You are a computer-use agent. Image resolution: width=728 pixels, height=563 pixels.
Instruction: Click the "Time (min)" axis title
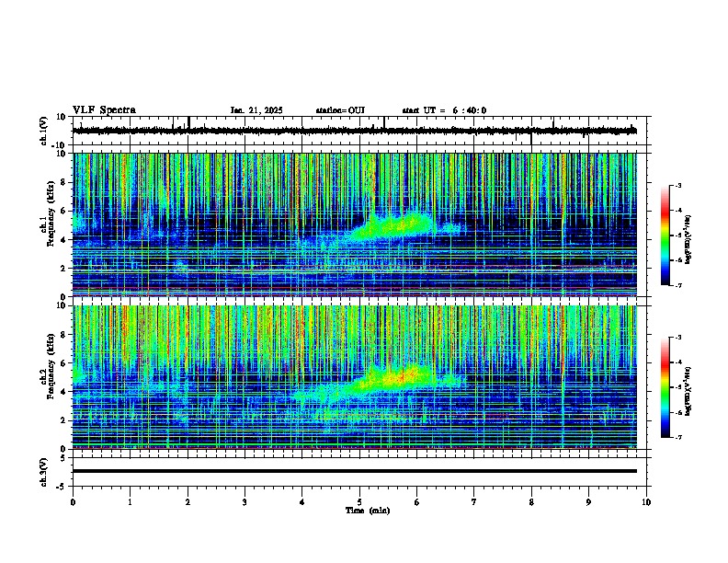(368, 511)
